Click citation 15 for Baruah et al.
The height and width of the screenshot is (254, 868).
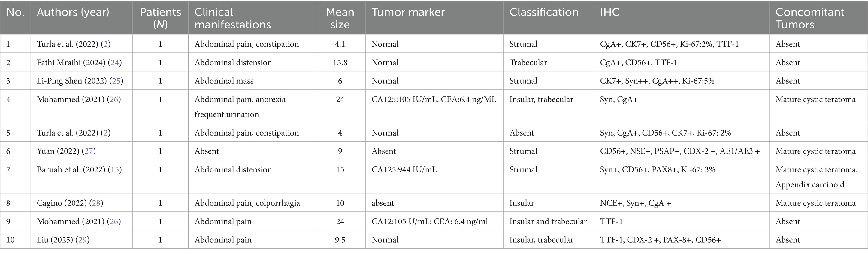pyautogui.click(x=115, y=169)
